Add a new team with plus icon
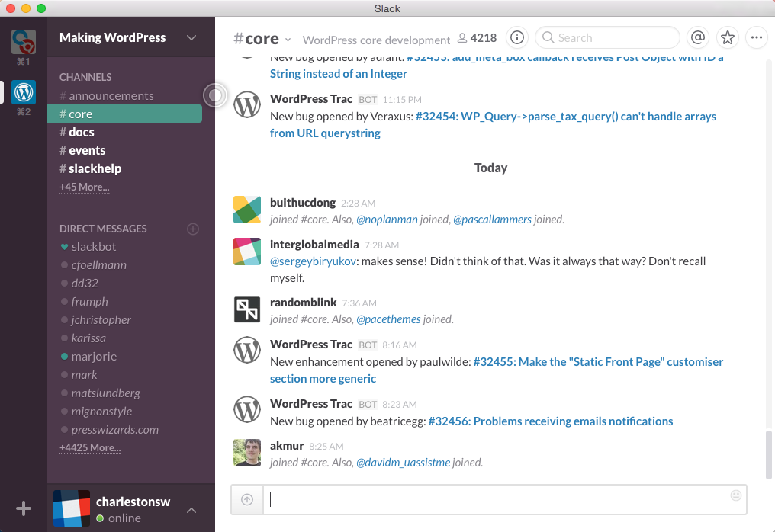This screenshot has height=532, width=775. coord(24,508)
